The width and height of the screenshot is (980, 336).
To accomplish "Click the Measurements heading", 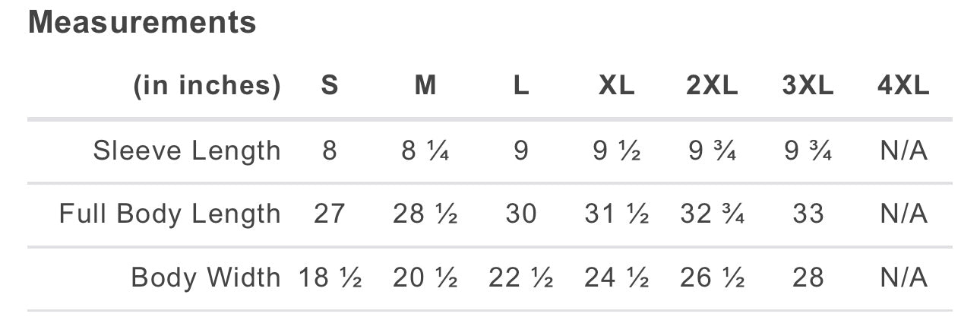I will [142, 23].
